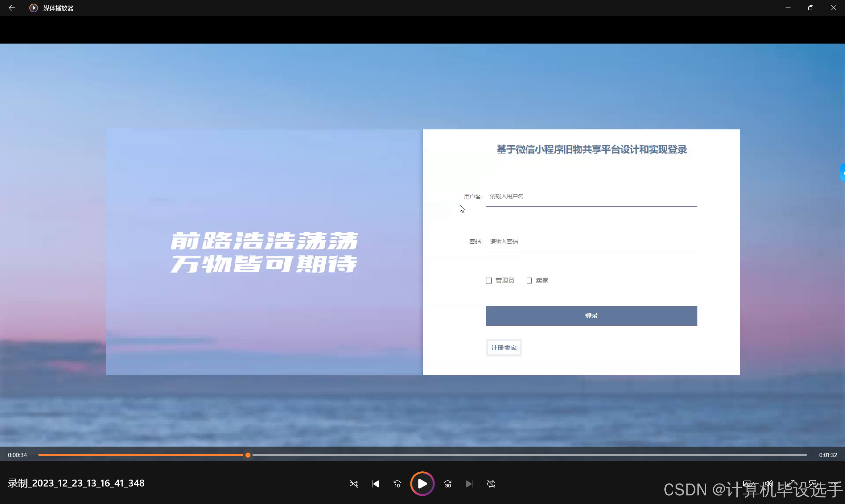Viewport: 845px width, 504px height.
Task: Click the orange seek bar handle
Action: tap(248, 455)
